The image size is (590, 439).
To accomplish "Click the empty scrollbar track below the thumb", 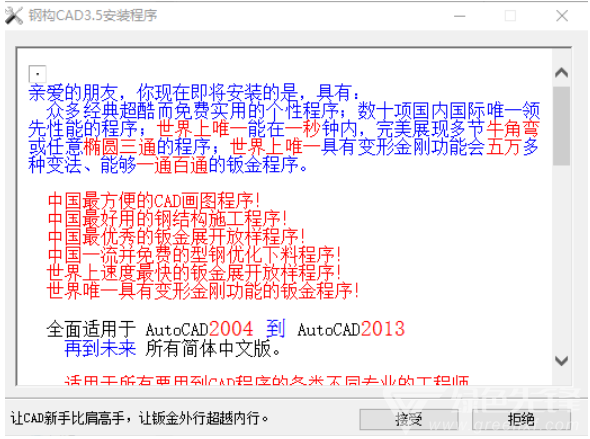I will (561, 259).
